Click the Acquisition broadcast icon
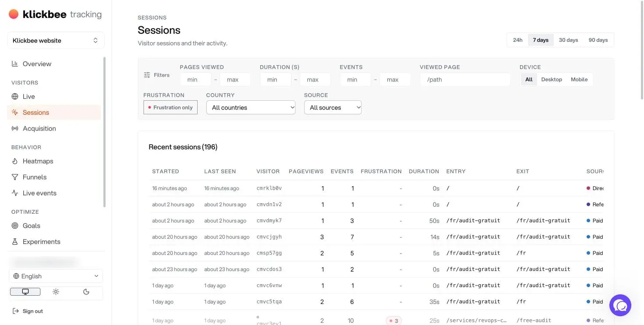Image resolution: width=644 pixels, height=325 pixels. click(x=14, y=129)
